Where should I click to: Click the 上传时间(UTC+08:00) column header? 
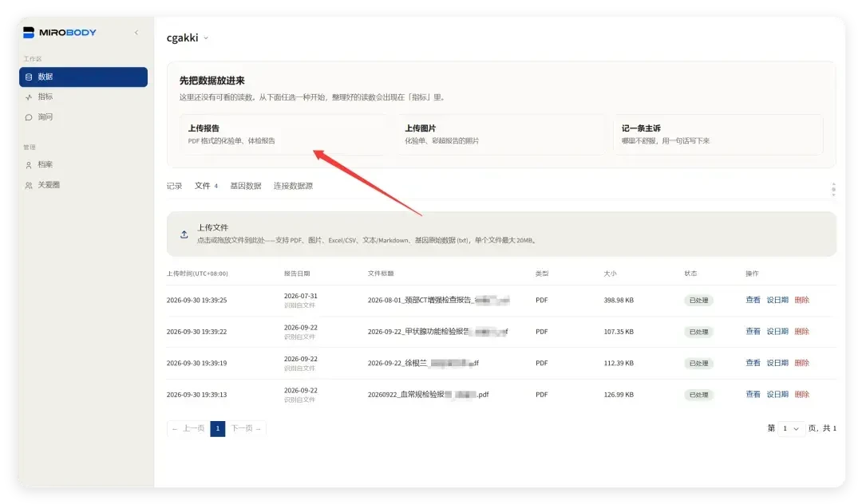click(x=197, y=274)
